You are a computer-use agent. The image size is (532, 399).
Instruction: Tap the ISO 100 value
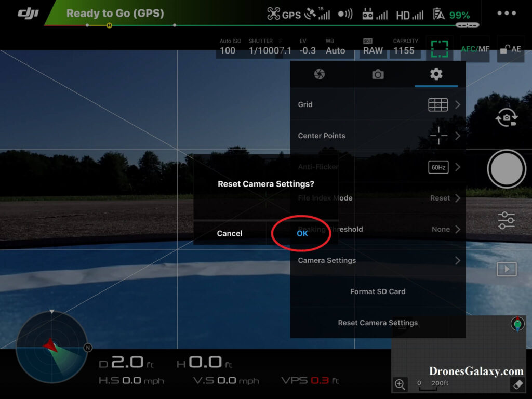click(x=228, y=50)
